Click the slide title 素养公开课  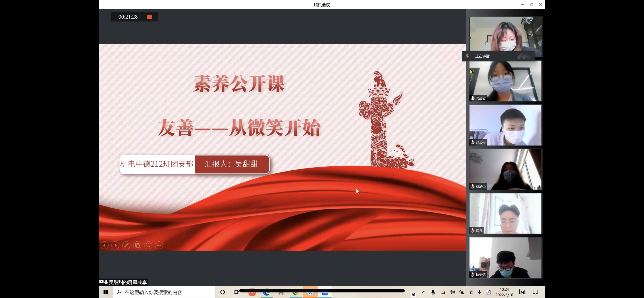click(x=239, y=84)
